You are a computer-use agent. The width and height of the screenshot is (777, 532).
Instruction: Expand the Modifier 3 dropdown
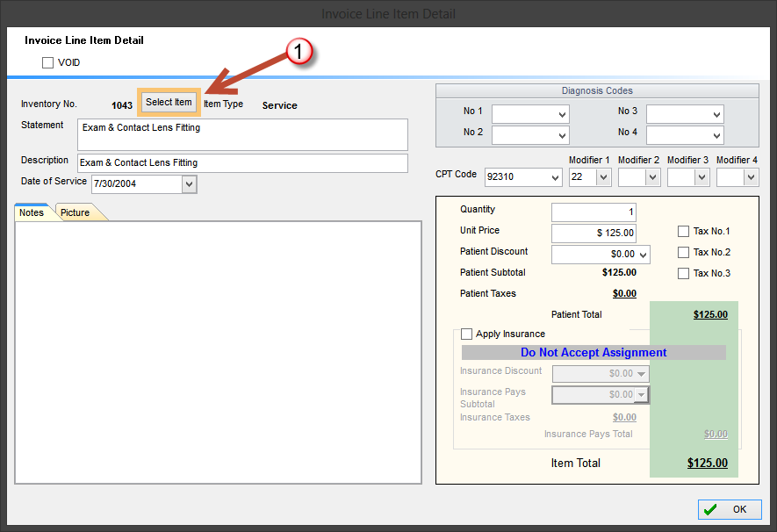(x=701, y=176)
